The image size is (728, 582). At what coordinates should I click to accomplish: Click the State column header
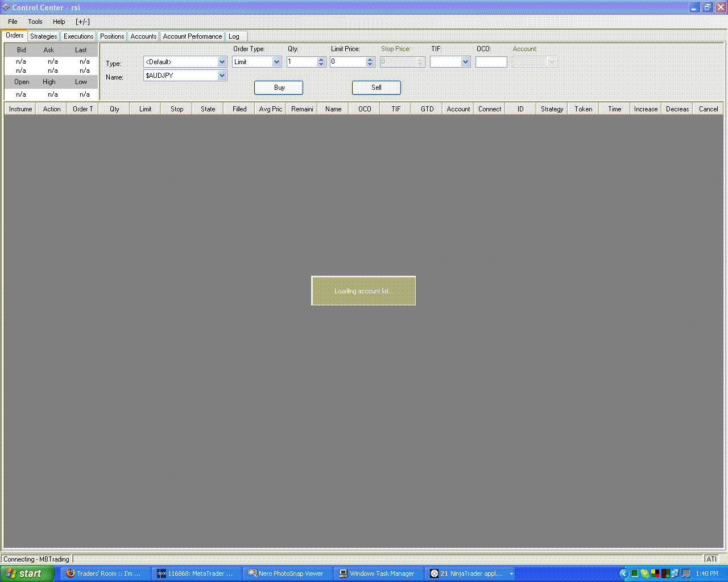tap(208, 109)
